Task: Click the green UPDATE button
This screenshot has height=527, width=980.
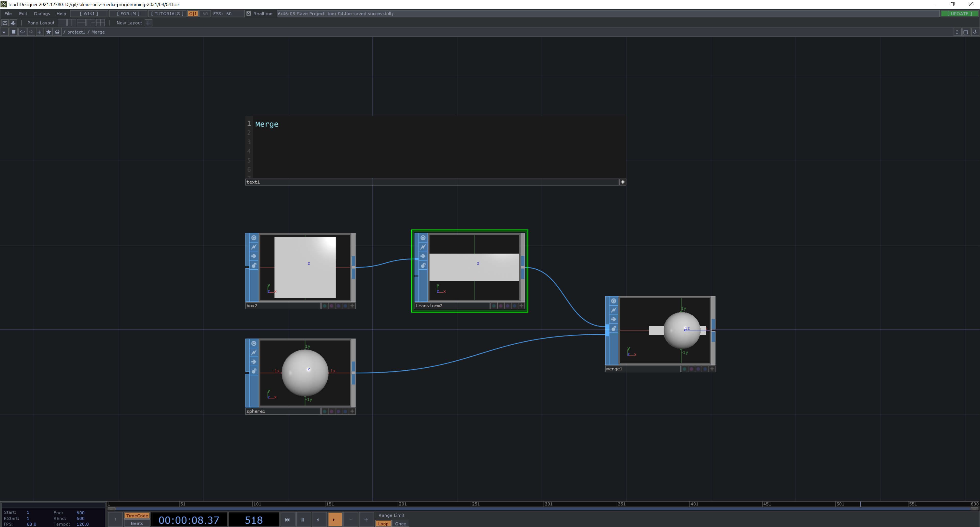Action: tap(959, 14)
